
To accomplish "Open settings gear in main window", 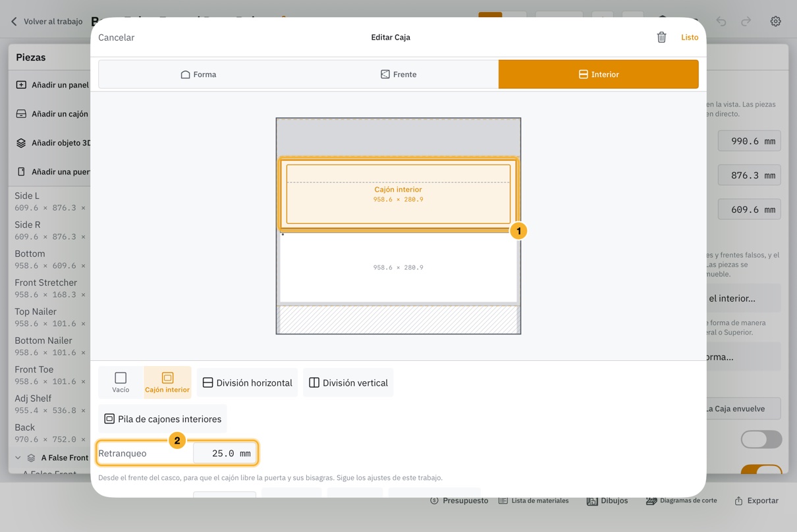I will (x=775, y=21).
